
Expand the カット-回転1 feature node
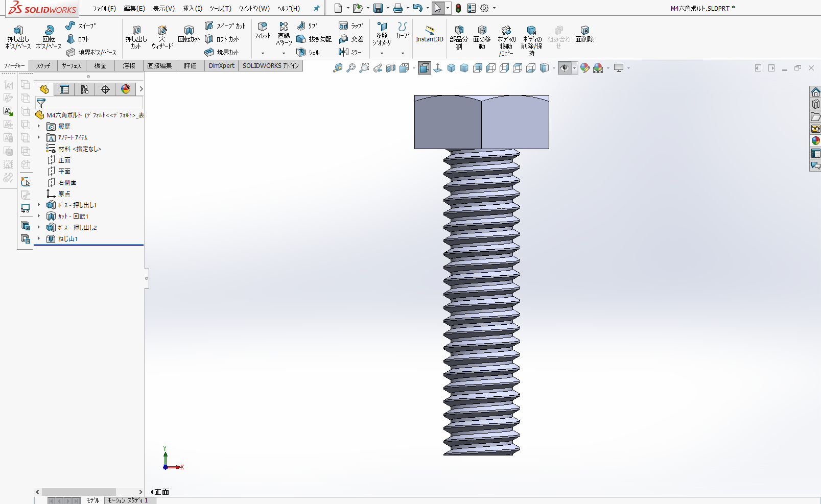(x=39, y=216)
